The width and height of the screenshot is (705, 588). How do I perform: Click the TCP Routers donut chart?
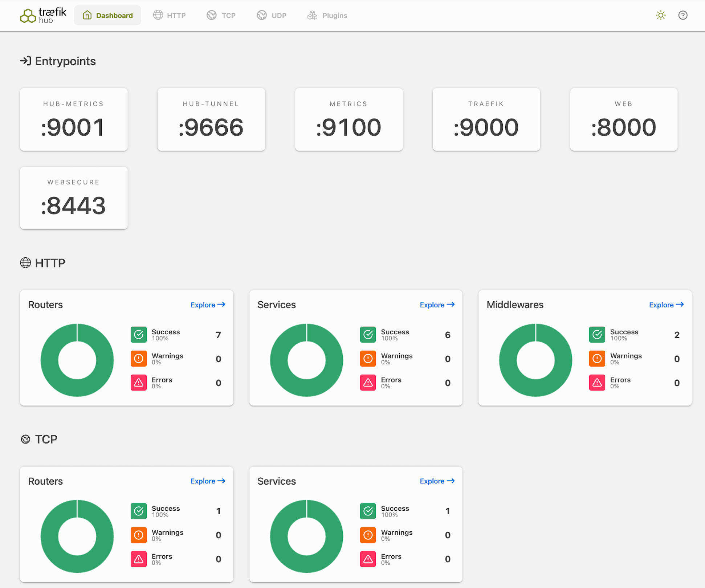click(77, 536)
